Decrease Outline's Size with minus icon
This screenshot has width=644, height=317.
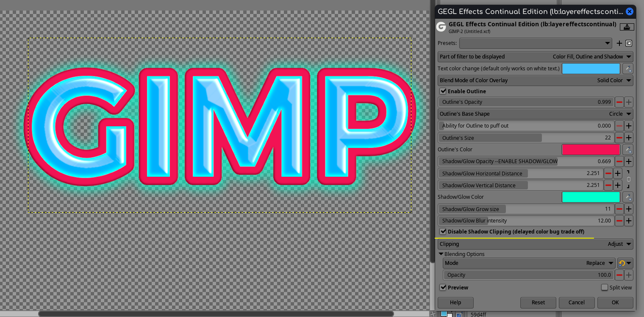click(x=619, y=138)
